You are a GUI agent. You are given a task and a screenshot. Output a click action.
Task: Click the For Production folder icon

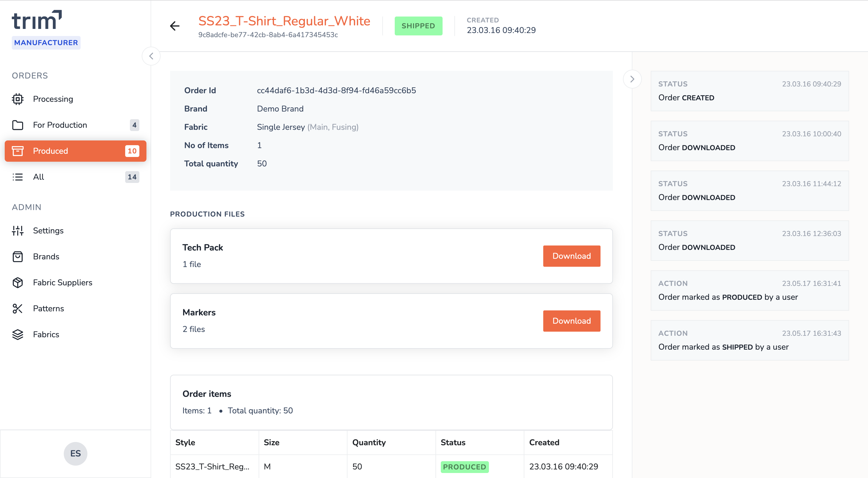tap(17, 125)
